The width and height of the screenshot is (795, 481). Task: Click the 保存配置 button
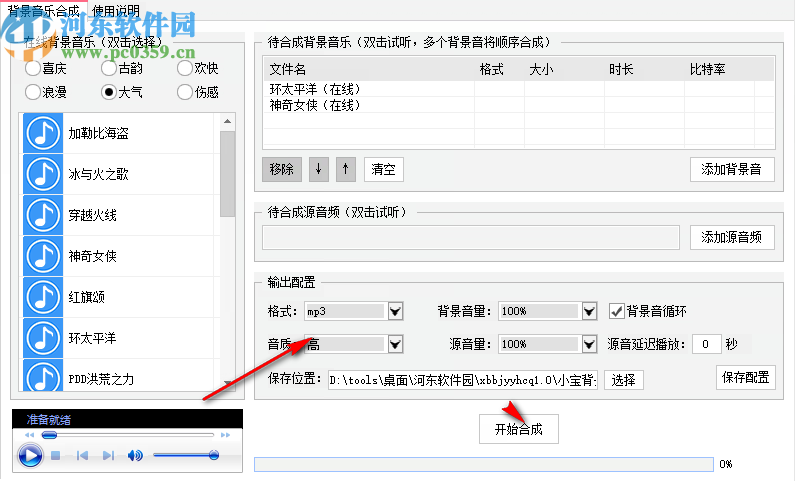pyautogui.click(x=745, y=377)
